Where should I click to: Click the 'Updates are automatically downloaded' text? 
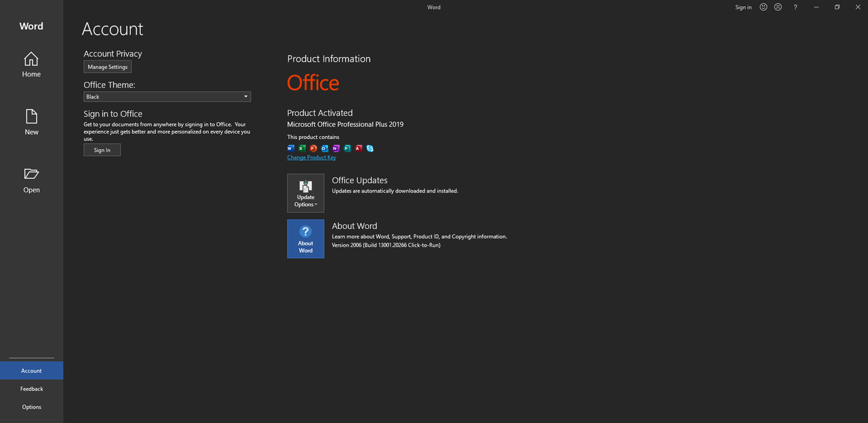[x=395, y=191]
